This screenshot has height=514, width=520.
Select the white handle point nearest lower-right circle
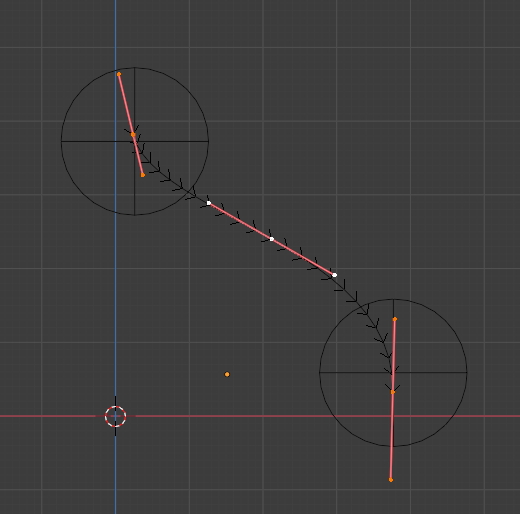coord(334,275)
